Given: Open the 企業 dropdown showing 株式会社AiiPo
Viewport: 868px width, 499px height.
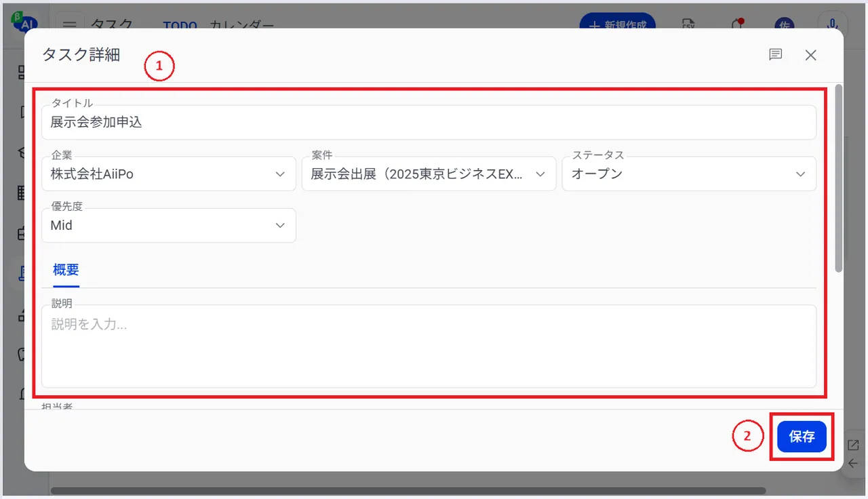Looking at the screenshot, I should (169, 174).
